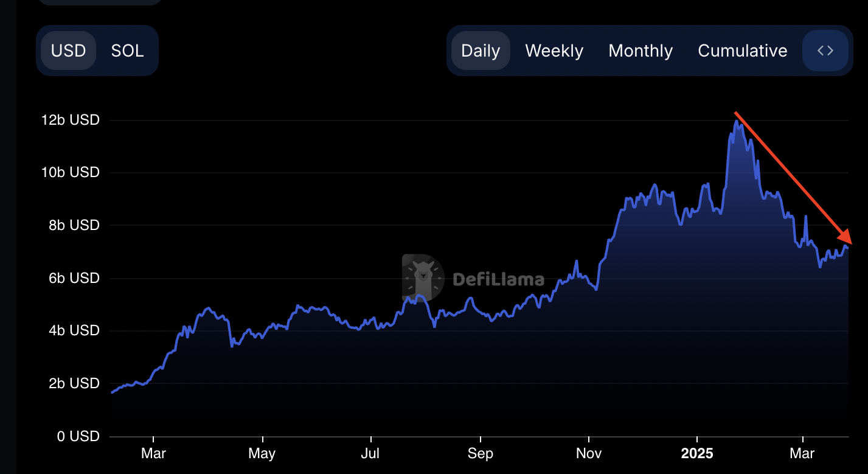868x474 pixels.
Task: Click the DefiLlama llama logo watermark
Action: click(x=423, y=277)
